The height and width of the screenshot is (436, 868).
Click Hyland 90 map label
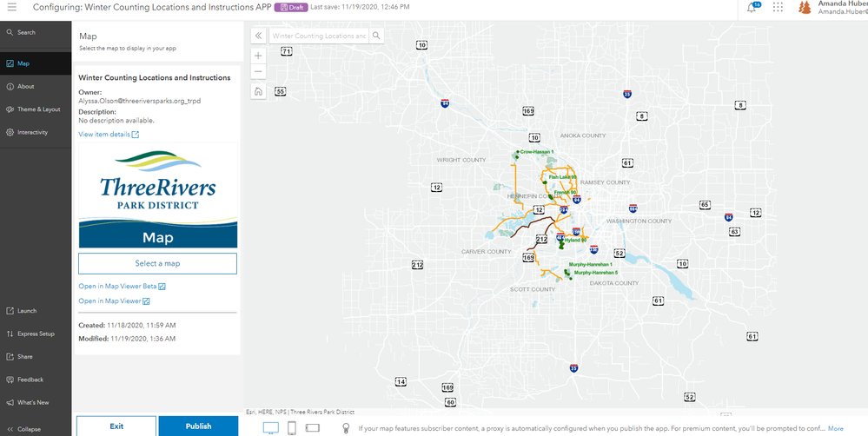click(575, 241)
